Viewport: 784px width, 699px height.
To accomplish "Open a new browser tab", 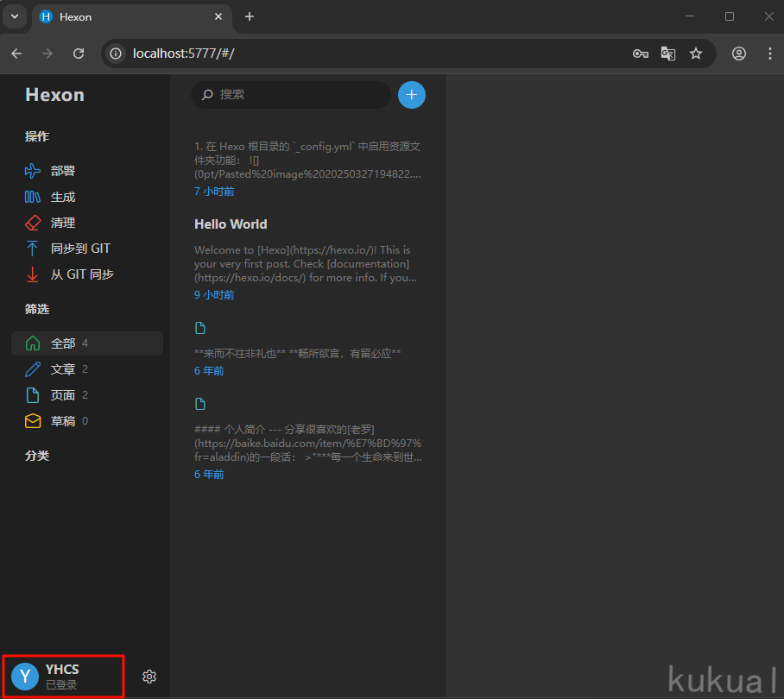I will (x=250, y=17).
